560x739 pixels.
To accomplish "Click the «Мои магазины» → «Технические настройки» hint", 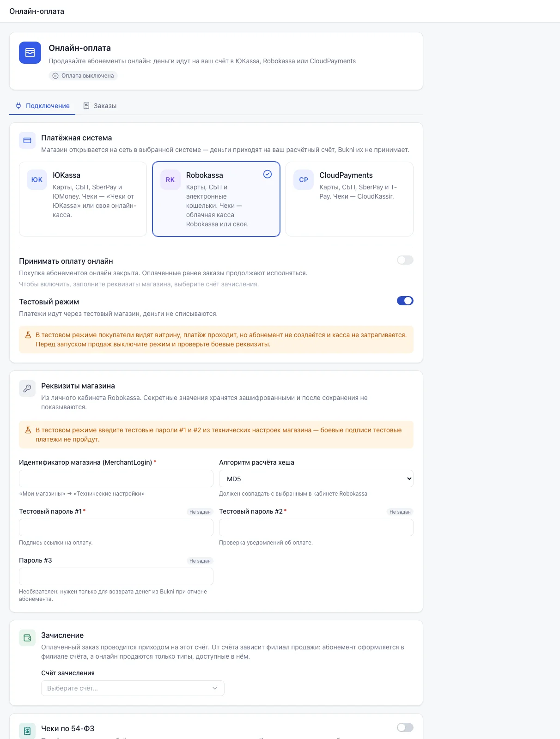I will coord(82,494).
